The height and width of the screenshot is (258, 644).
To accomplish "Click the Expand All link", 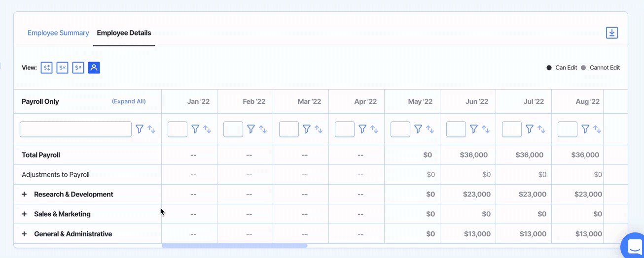I will [129, 101].
